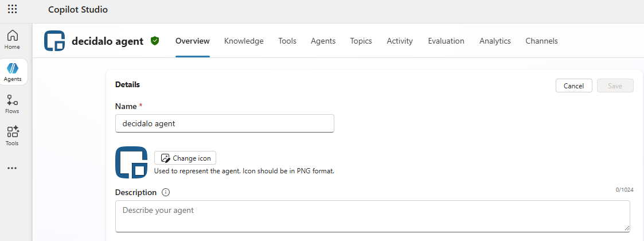Viewport: 644px width, 241px height.
Task: Switch to the Topics tab
Action: pyautogui.click(x=361, y=41)
